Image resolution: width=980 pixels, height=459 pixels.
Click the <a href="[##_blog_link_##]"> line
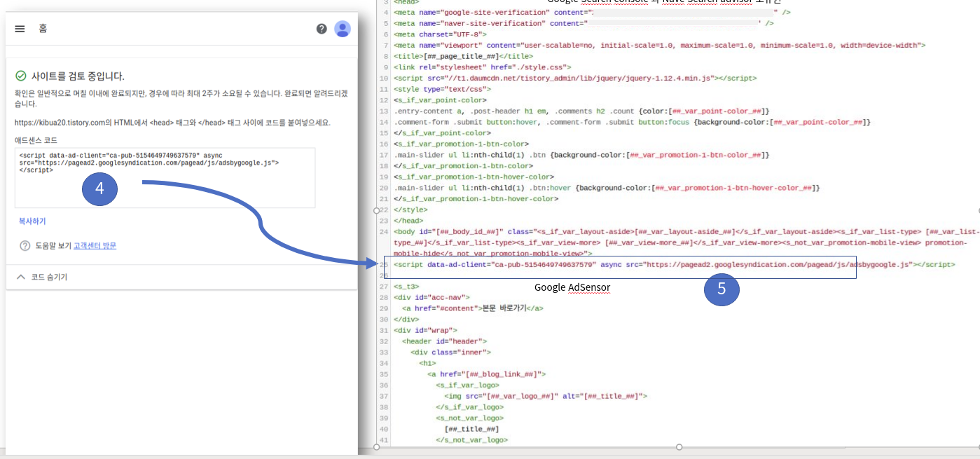486,374
